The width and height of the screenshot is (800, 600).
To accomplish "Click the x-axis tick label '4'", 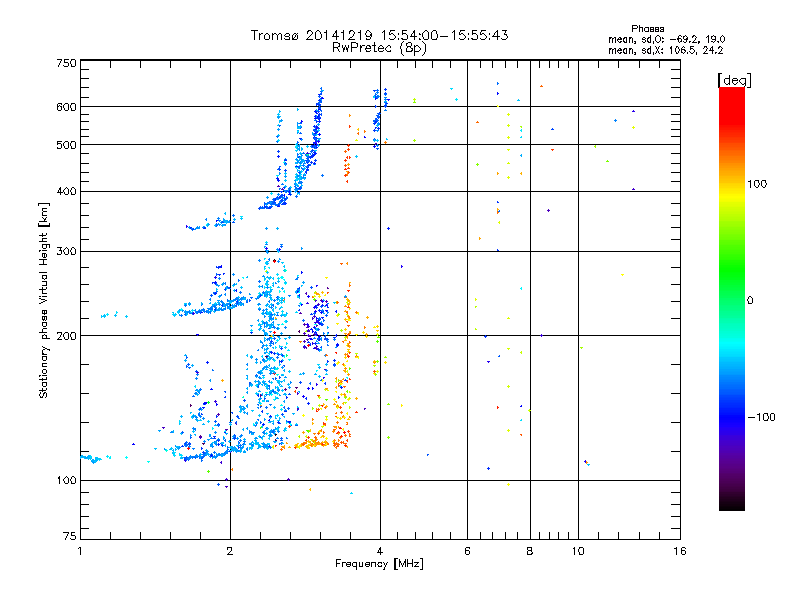I will [x=380, y=551].
